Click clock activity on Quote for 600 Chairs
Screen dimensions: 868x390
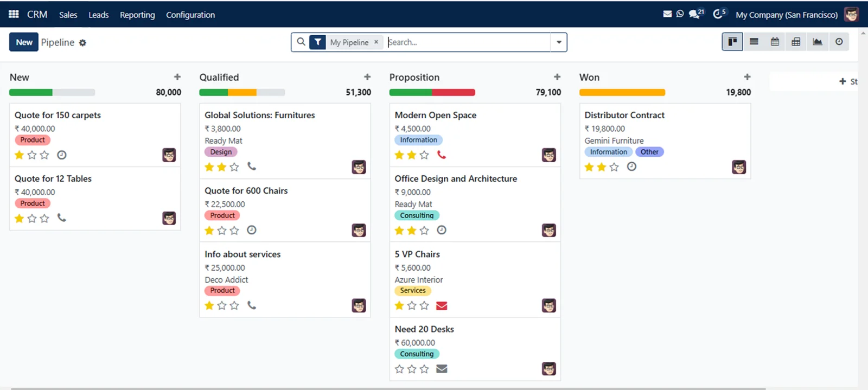pos(252,230)
